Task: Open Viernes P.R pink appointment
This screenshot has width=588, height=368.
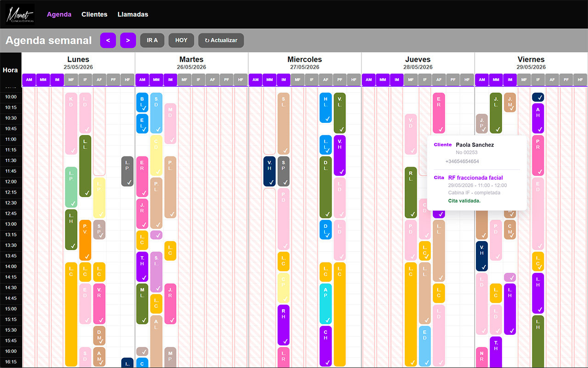Action: (538, 155)
